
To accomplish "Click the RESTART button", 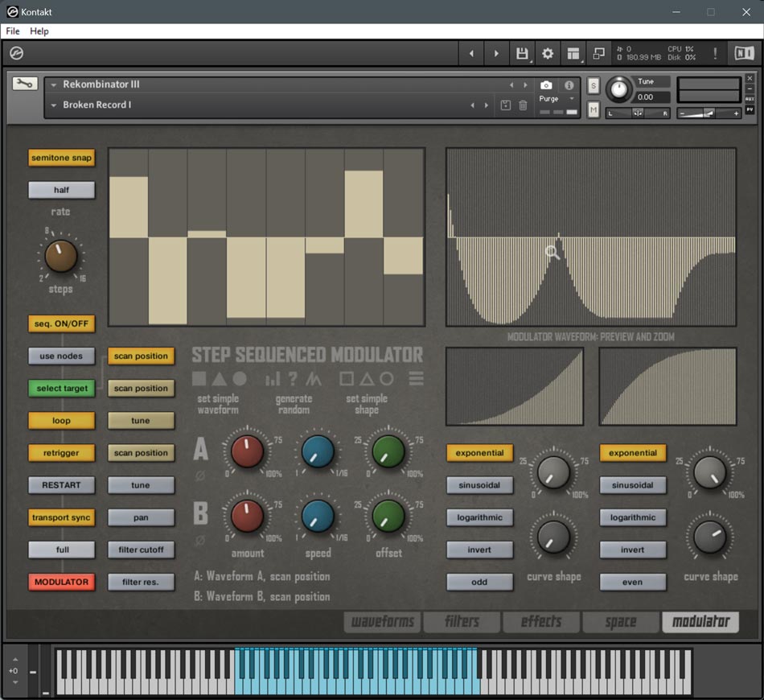I will pos(61,485).
